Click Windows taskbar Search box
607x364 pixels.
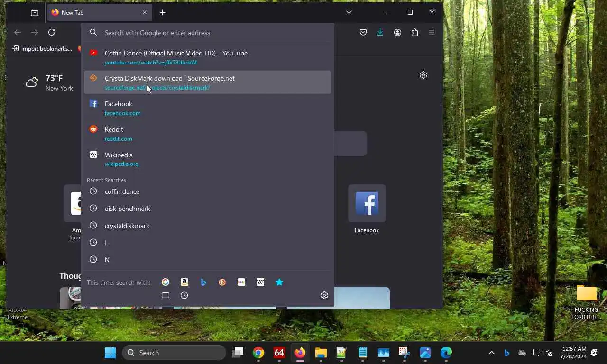(174, 353)
